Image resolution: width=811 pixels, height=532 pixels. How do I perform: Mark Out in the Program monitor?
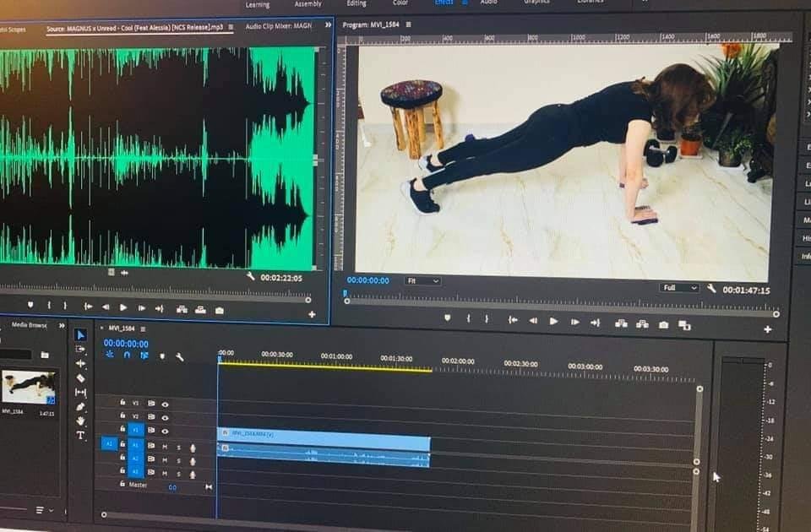[x=487, y=319]
